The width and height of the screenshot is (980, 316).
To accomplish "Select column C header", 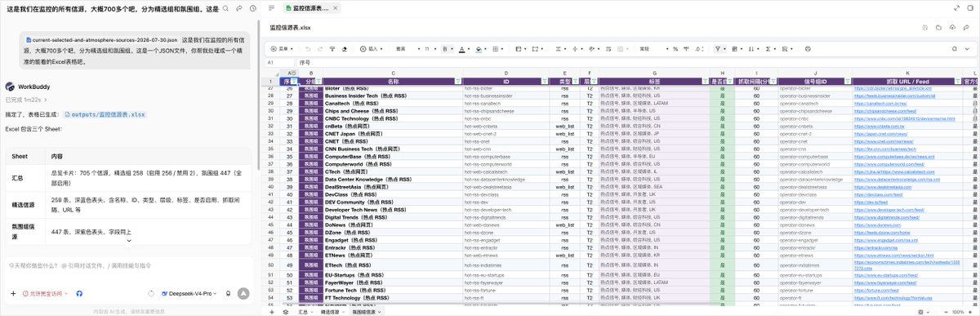I will tap(393, 73).
